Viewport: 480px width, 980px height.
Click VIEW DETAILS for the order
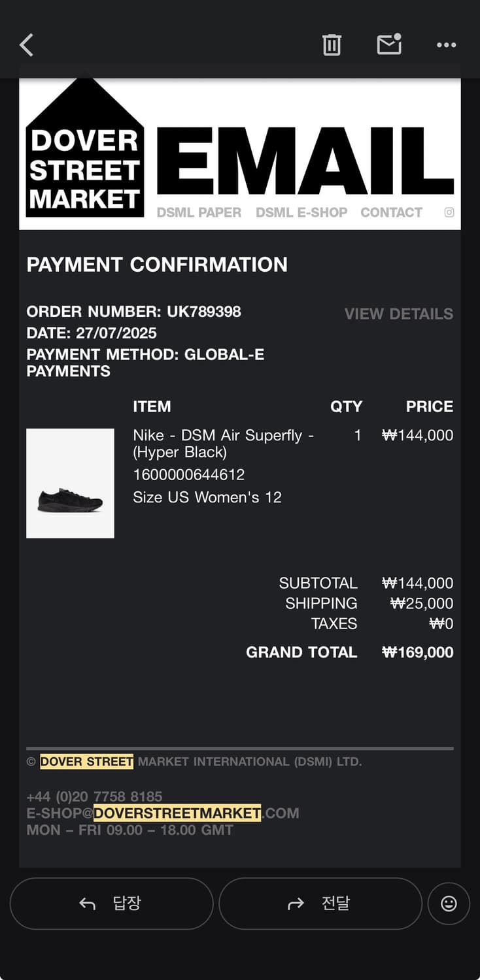399,314
